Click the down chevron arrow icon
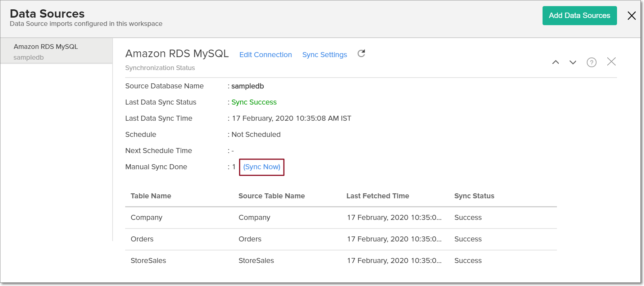 [x=573, y=62]
